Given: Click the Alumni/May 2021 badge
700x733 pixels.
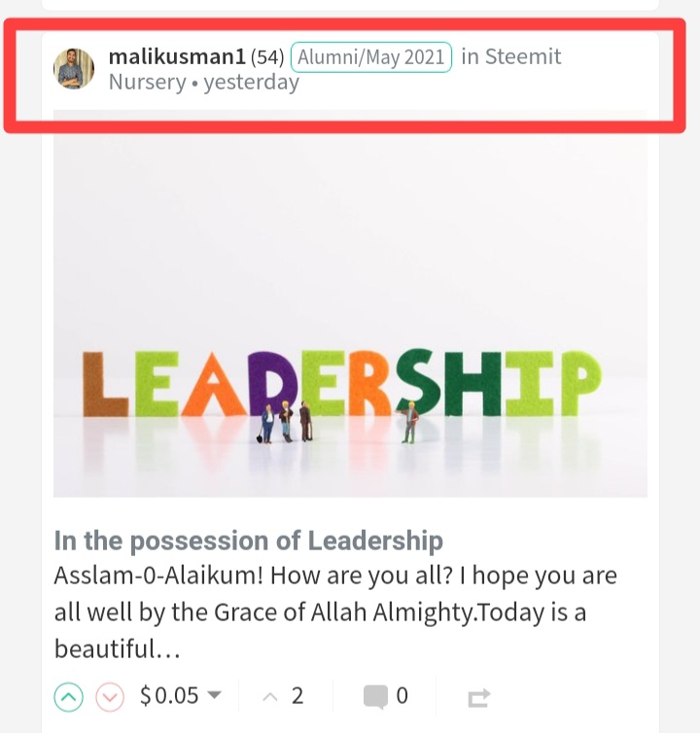Looking at the screenshot, I should click(371, 57).
